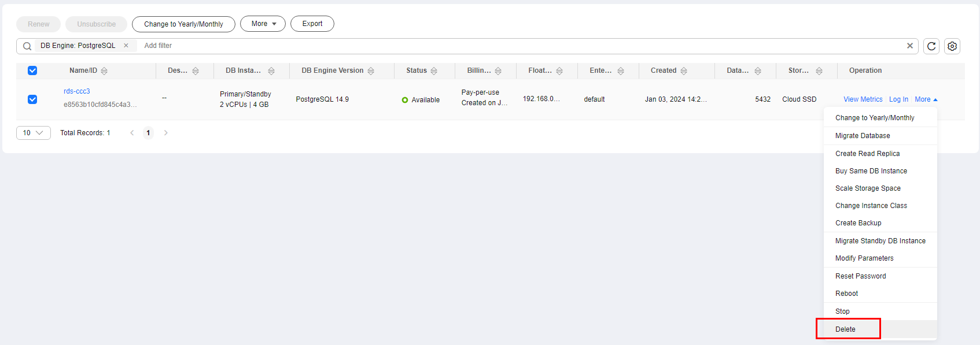This screenshot has width=980, height=345.
Task: Select page number 1
Action: pyautogui.click(x=148, y=133)
